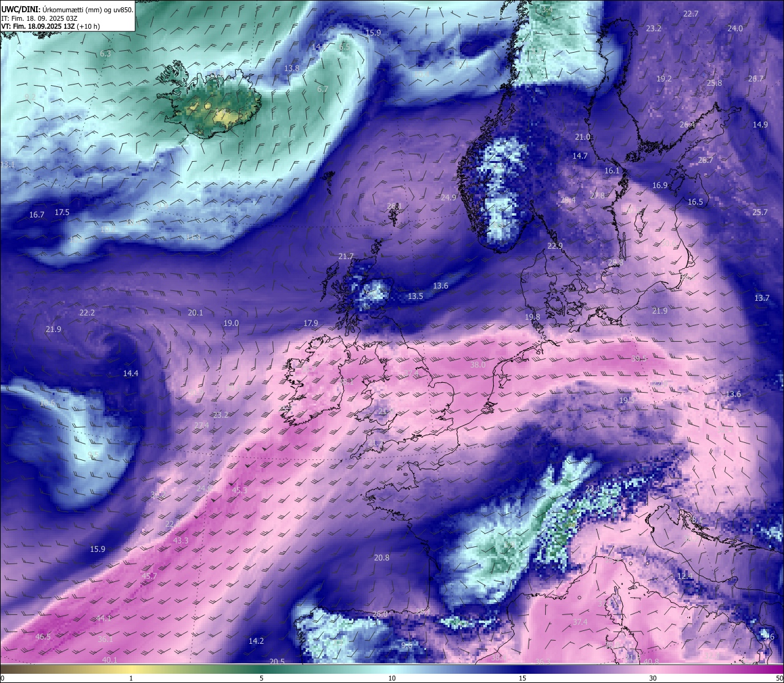Click the map value 44.1
Screen dimensions: 784x683
pos(104,618)
